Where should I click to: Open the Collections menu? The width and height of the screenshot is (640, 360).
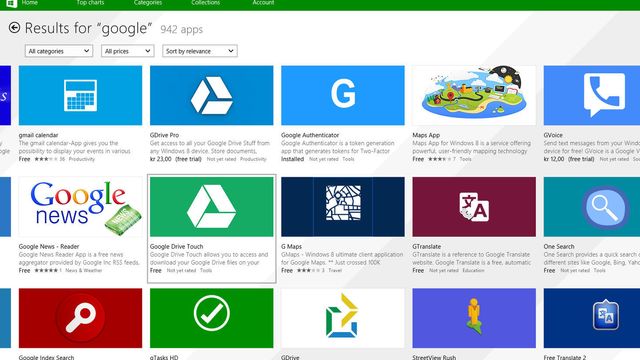(206, 3)
